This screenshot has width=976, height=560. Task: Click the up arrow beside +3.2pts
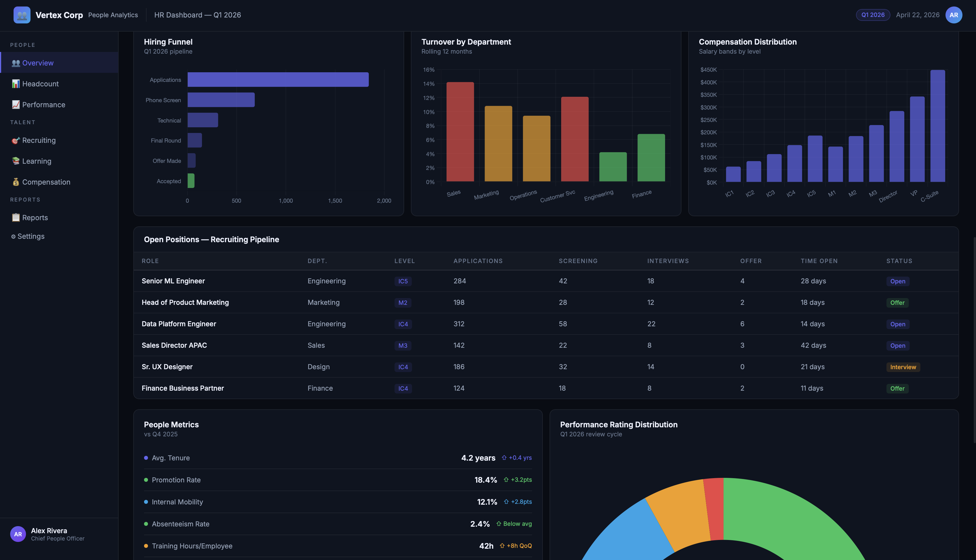[506, 480]
